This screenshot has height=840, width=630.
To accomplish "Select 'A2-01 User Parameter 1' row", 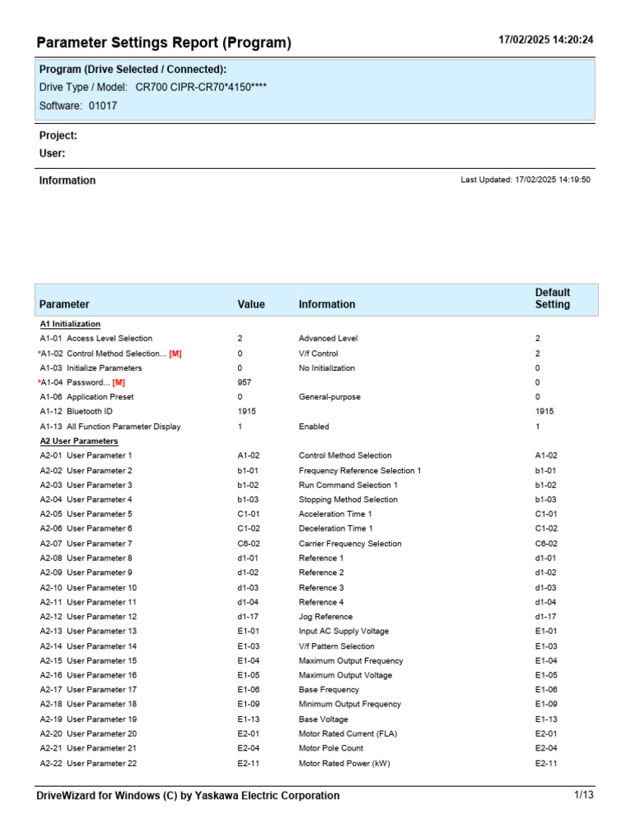I will tap(316, 455).
